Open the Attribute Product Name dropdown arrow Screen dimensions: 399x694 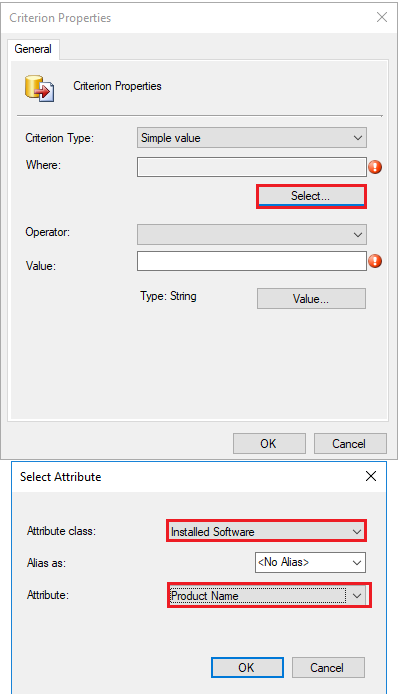[x=357, y=596]
